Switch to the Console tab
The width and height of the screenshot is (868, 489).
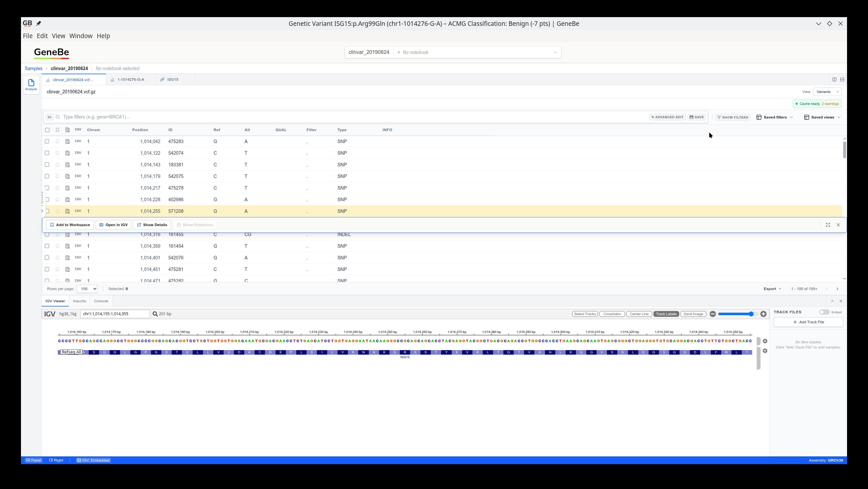tap(101, 301)
